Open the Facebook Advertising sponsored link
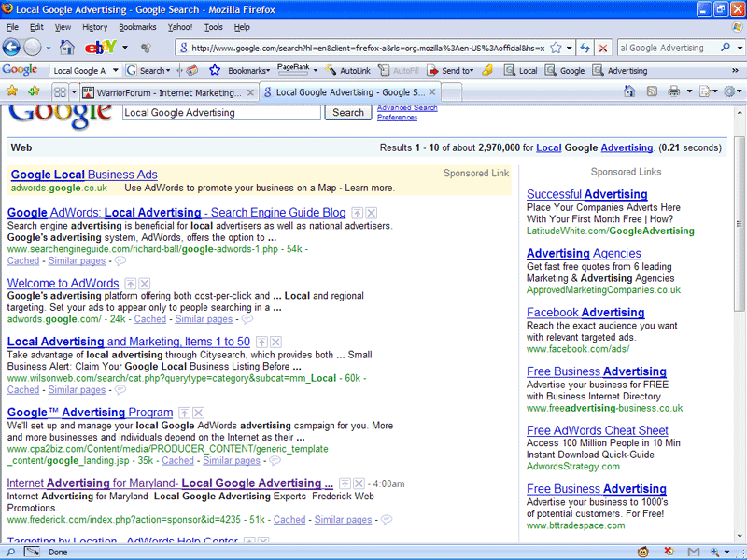Screen dimensions: 747x560 click(x=585, y=313)
